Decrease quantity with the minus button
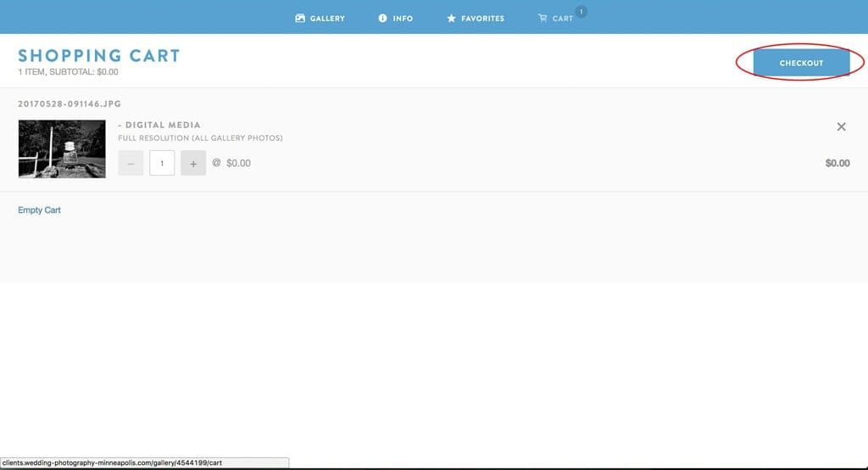 pos(131,163)
